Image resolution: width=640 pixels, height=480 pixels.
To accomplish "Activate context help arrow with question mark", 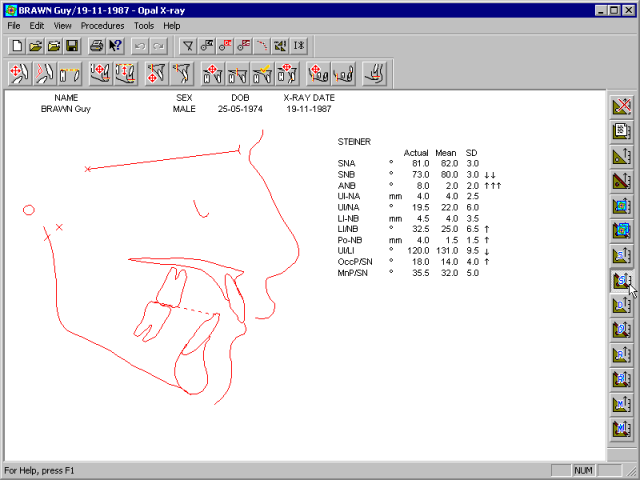I will [115, 46].
